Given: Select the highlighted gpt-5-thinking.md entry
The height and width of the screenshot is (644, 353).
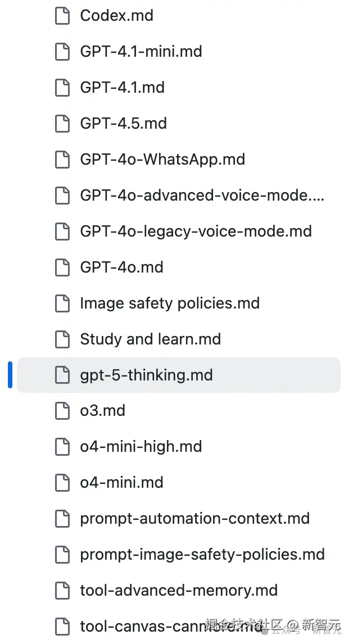Looking at the screenshot, I should click(x=146, y=375).
